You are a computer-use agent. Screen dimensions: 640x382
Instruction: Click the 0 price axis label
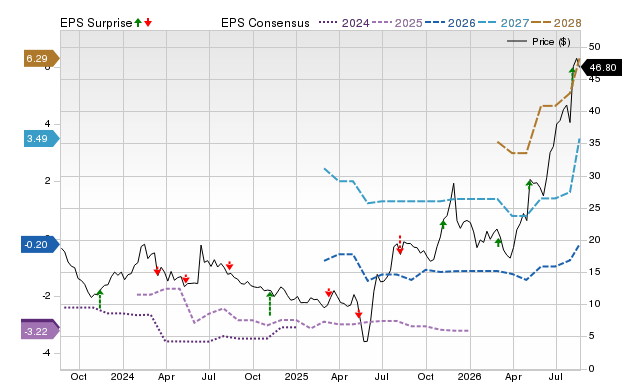click(592, 369)
